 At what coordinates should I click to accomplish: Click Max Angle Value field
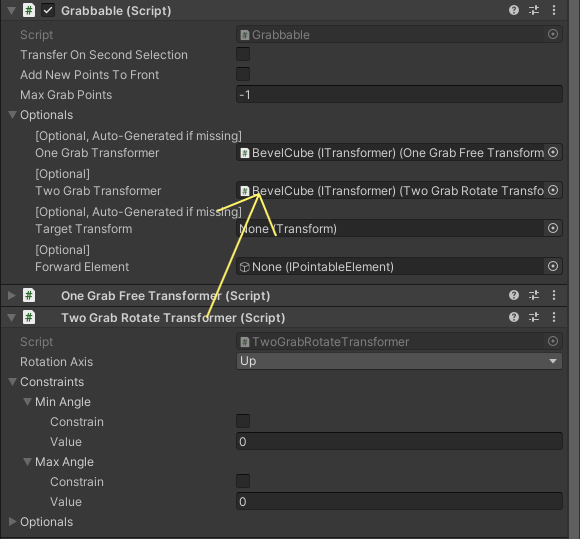click(x=399, y=501)
